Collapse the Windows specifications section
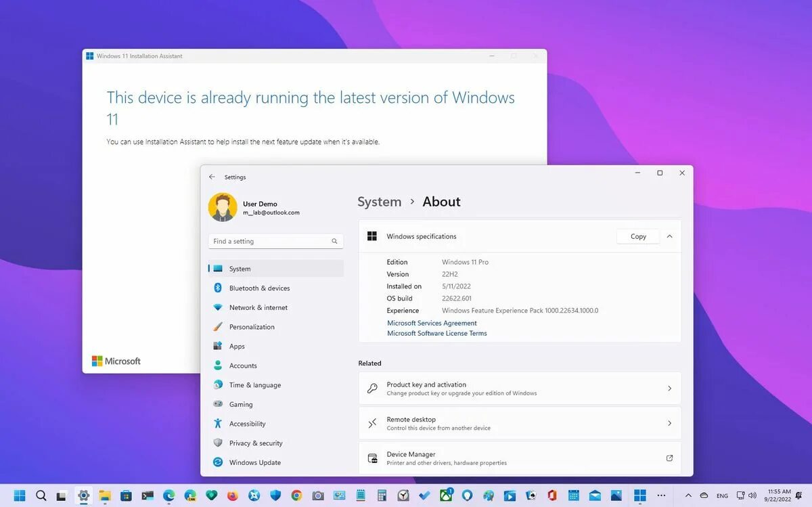Screen dimensions: 812x507 tap(669, 236)
